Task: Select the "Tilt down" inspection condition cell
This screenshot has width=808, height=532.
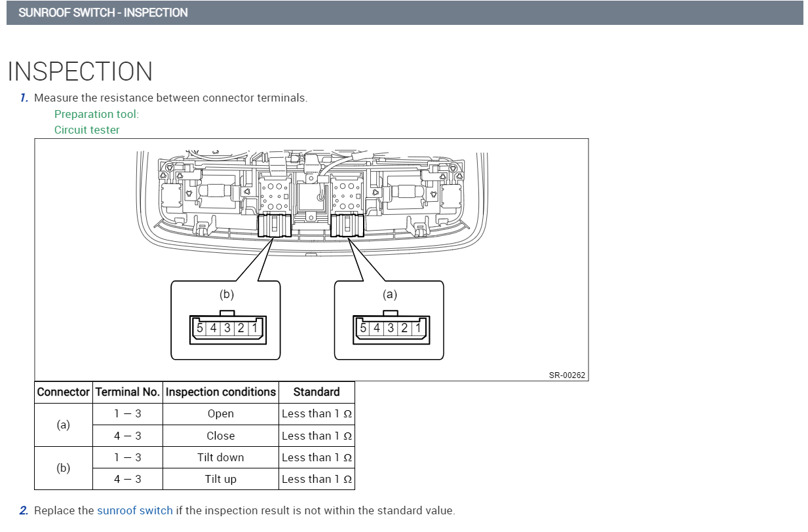Action: click(x=221, y=457)
